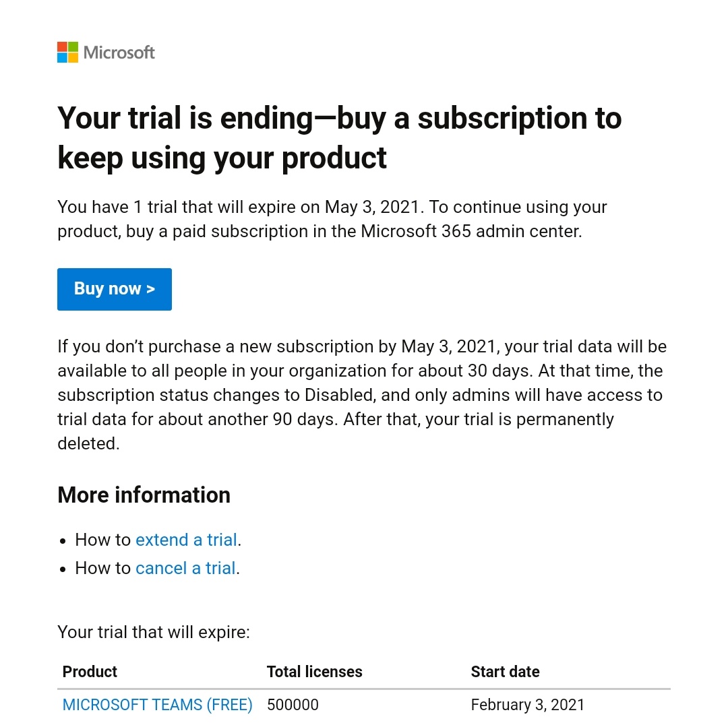Open the extend a trial link
This screenshot has height=725, width=728.
coord(186,540)
